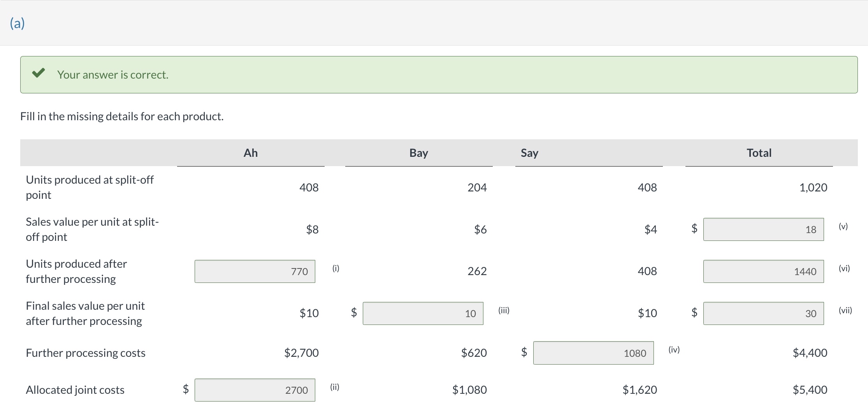Click the Say further processing costs input

click(x=593, y=353)
